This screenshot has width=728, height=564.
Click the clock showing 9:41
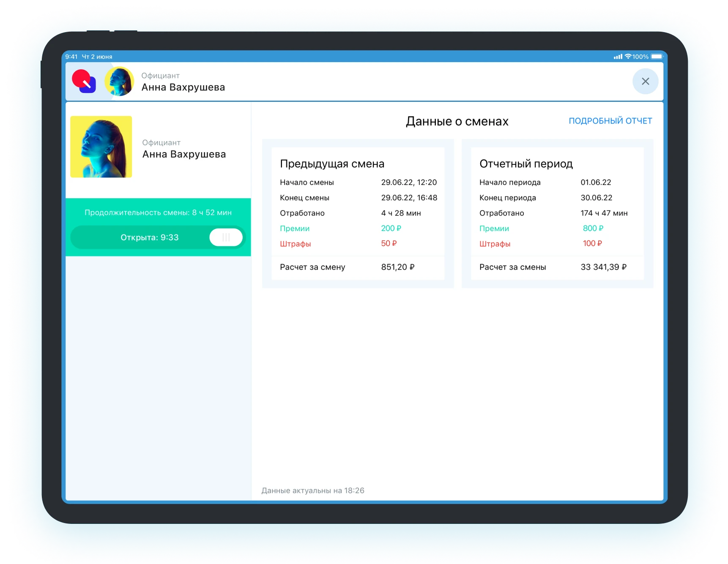pos(71,56)
